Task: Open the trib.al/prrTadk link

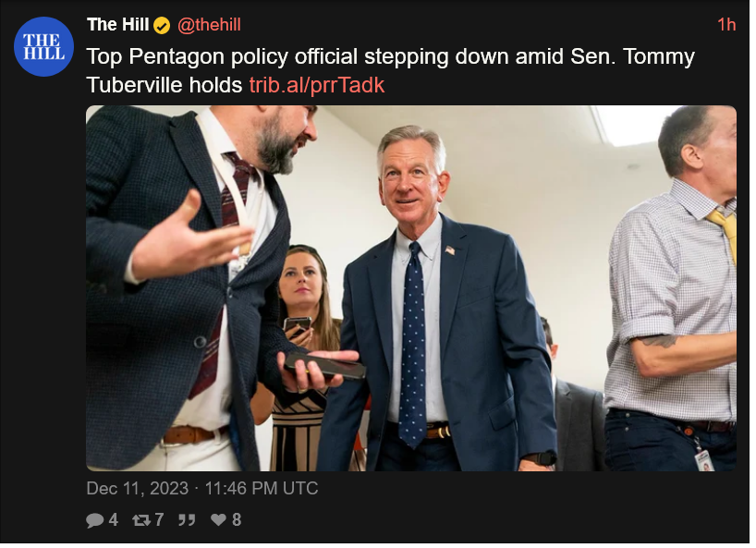Action: (x=319, y=86)
